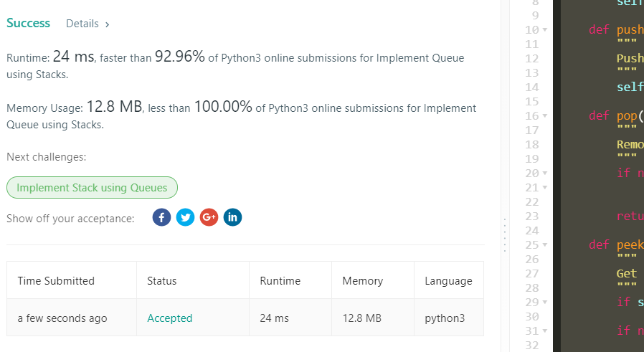Toggle fold arrow at line 31
This screenshot has width=644, height=352.
545,331
